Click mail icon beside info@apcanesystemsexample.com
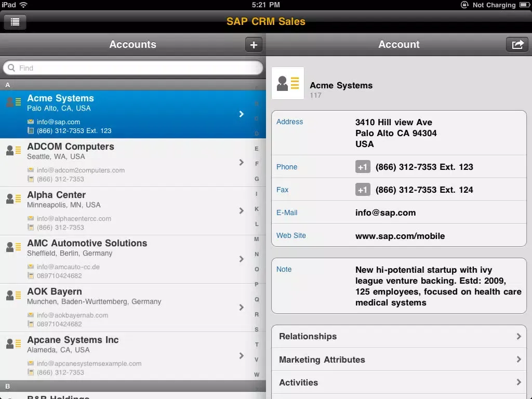 (31, 363)
